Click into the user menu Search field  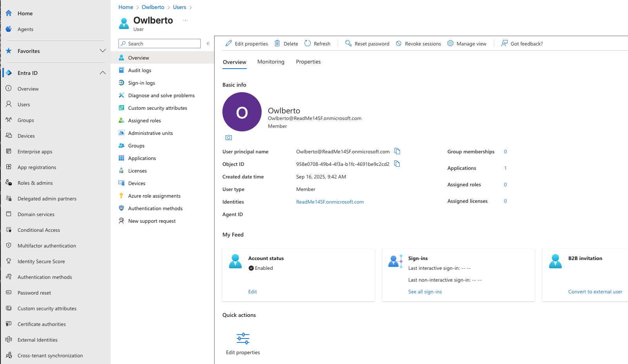(x=160, y=44)
